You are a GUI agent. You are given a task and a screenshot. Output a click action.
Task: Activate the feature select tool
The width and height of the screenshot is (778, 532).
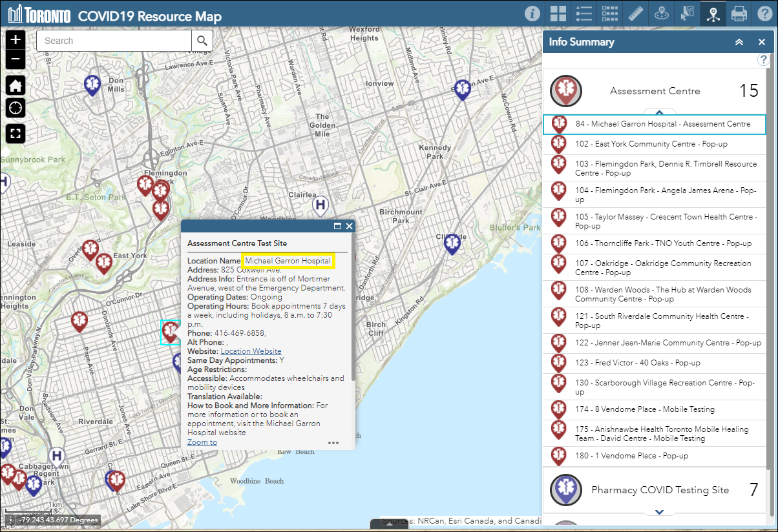[x=687, y=14]
